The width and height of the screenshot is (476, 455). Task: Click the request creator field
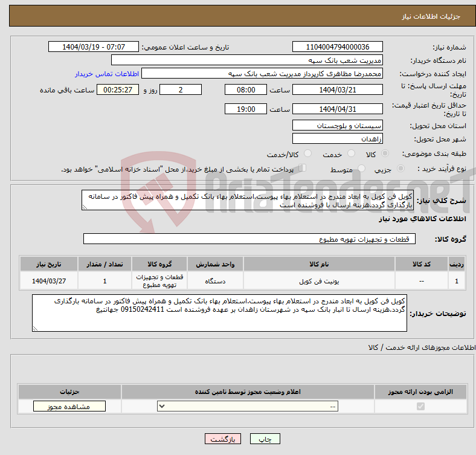[262, 74]
